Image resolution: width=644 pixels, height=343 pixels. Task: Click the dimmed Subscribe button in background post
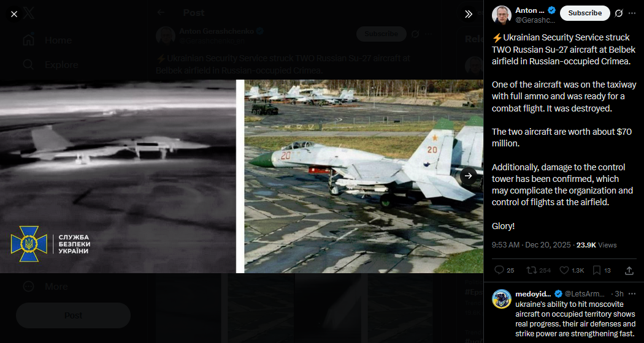(x=381, y=34)
